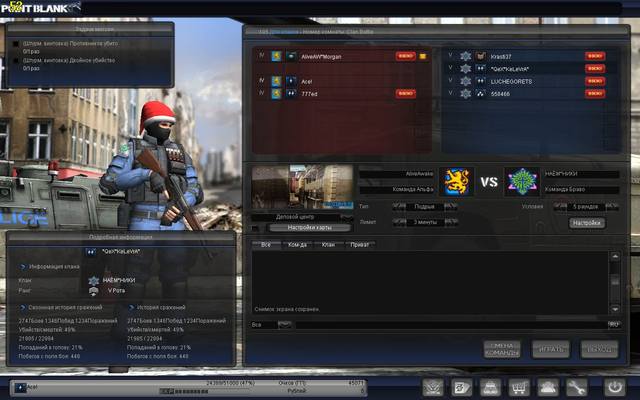
Task: Click the Играть button
Action: coord(551,349)
